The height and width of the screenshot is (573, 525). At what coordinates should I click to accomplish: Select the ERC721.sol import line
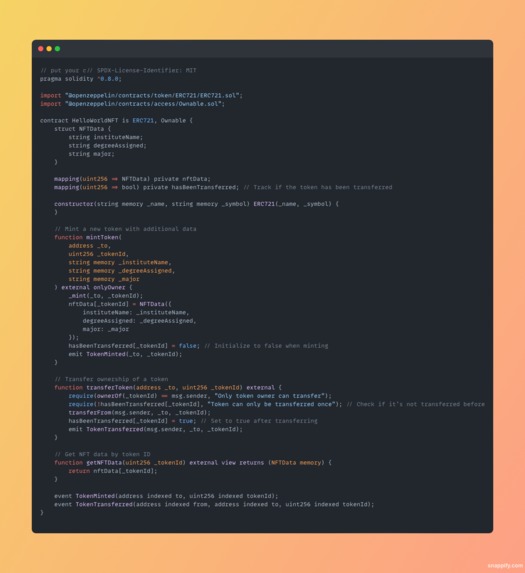(141, 95)
